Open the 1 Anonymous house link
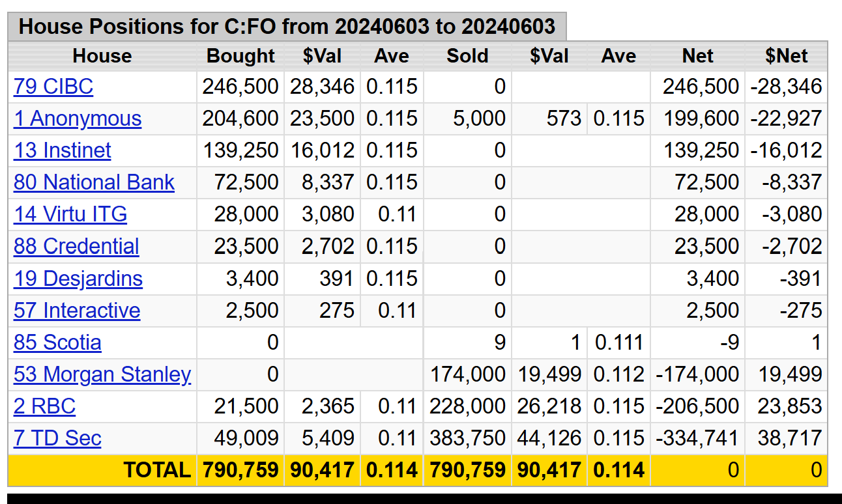The height and width of the screenshot is (504, 842). [78, 119]
